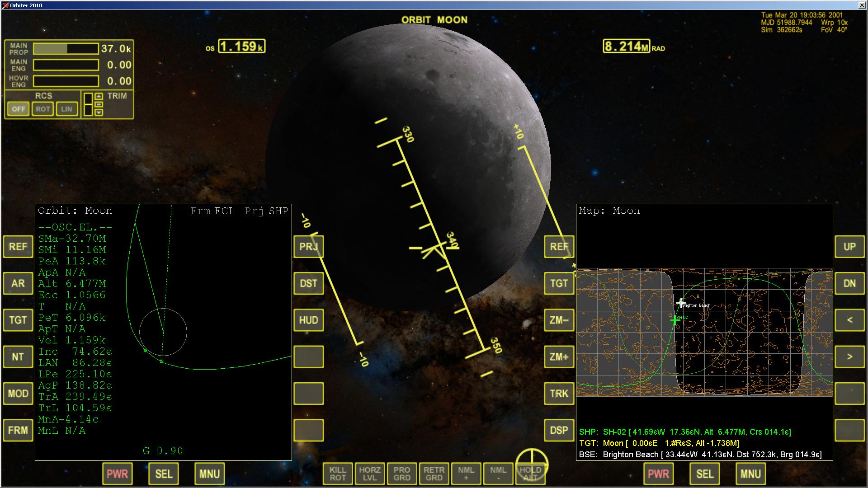Click the PRJ projection button

309,247
